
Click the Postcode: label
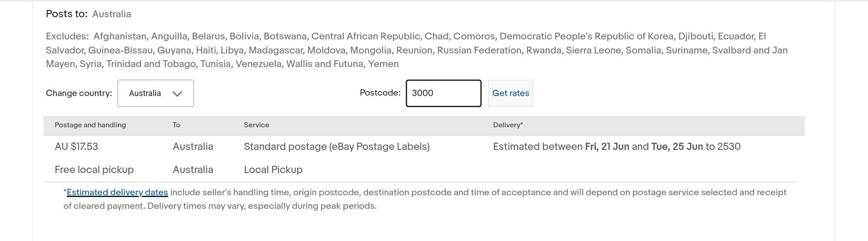pos(380,93)
